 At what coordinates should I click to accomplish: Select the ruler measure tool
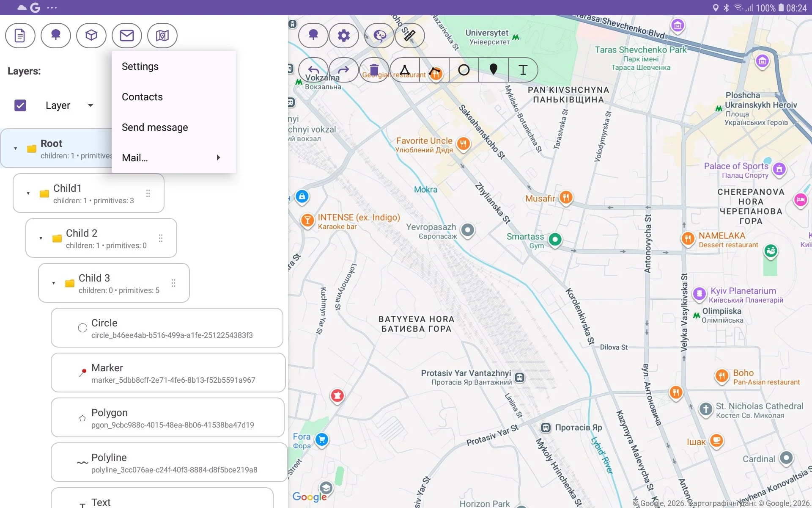(x=409, y=36)
